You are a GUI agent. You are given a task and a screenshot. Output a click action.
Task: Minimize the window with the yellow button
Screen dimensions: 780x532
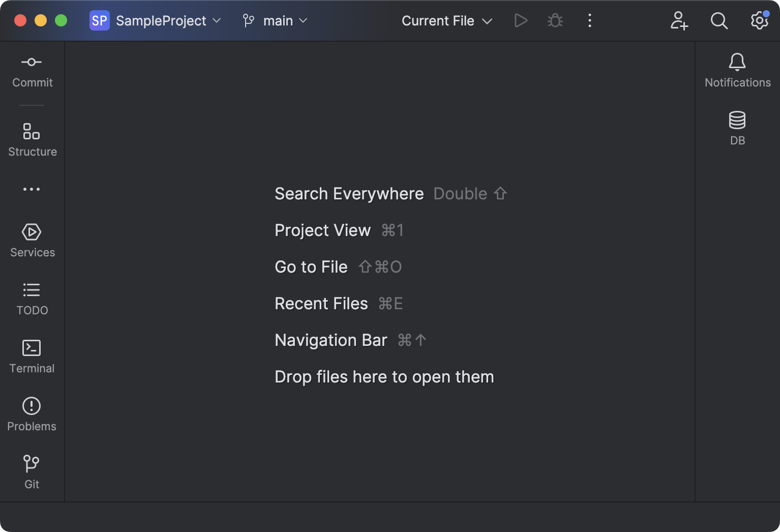[40, 20]
